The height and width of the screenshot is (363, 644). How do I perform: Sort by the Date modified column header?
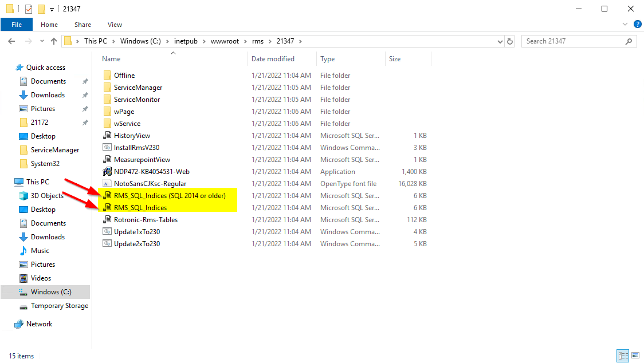pos(282,59)
